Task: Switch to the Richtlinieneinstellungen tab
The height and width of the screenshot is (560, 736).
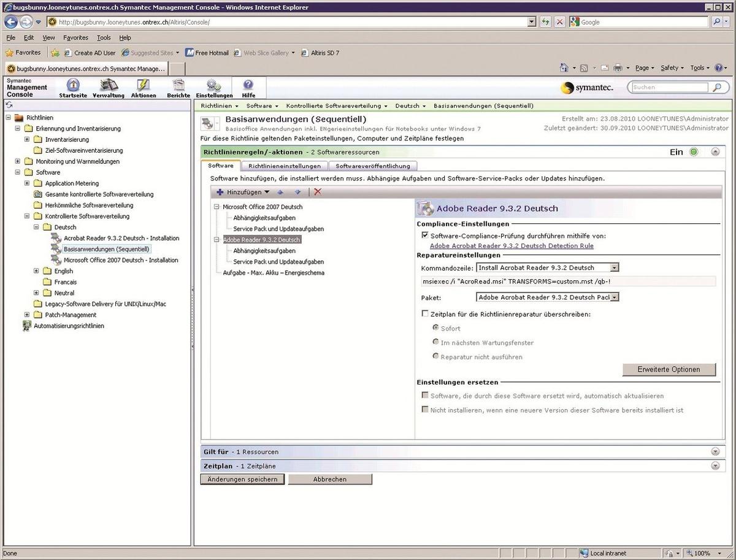Action: pyautogui.click(x=285, y=166)
